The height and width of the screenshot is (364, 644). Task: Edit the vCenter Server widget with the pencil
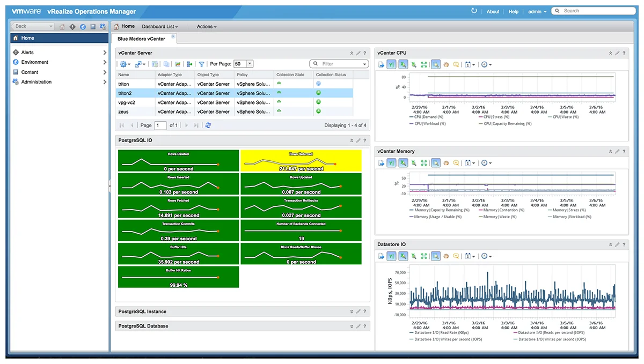pos(358,53)
